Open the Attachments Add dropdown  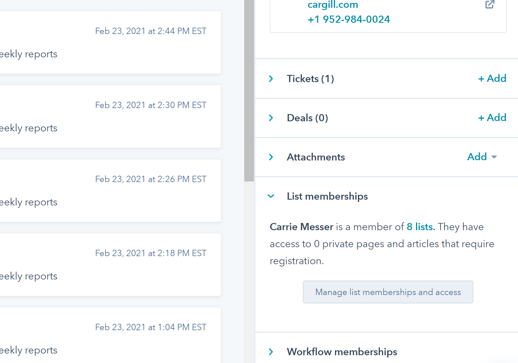point(482,157)
